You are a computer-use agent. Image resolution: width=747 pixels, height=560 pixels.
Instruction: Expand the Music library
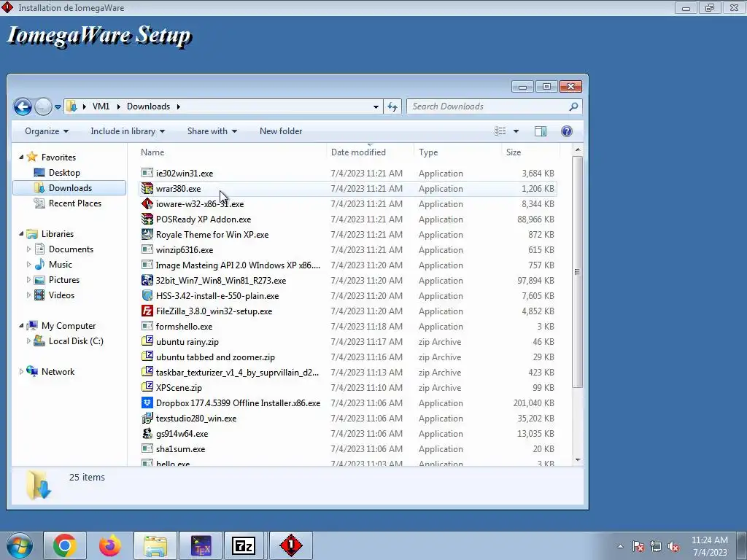[28, 264]
